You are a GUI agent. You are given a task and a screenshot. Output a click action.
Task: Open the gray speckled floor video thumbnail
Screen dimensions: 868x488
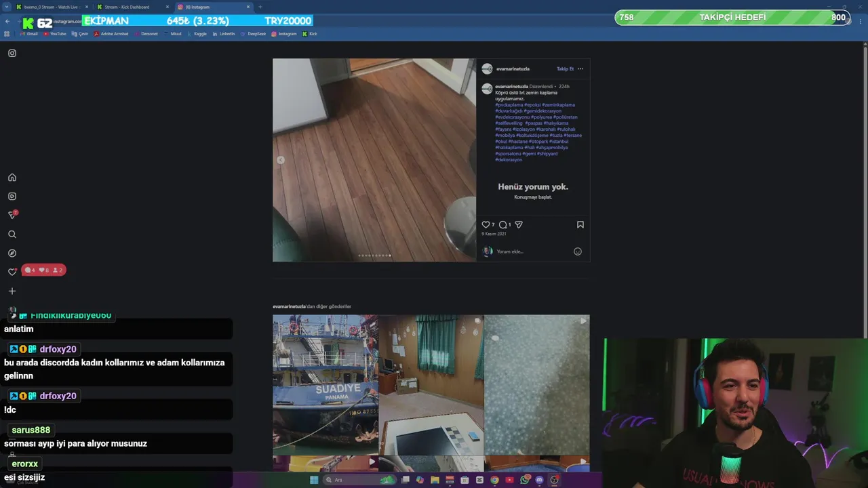tap(537, 384)
